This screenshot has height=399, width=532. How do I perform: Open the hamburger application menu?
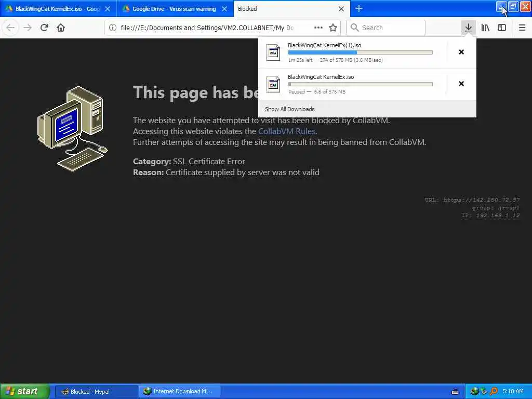point(522,28)
